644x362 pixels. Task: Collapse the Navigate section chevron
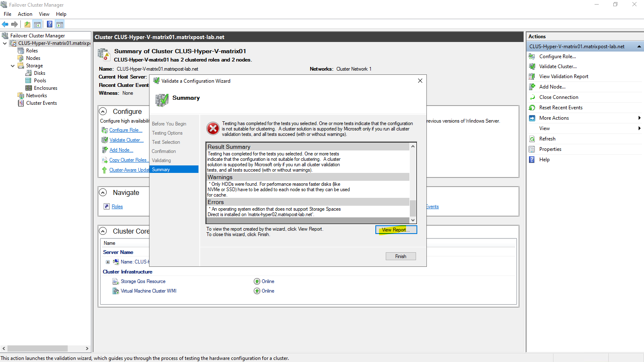coord(103,192)
